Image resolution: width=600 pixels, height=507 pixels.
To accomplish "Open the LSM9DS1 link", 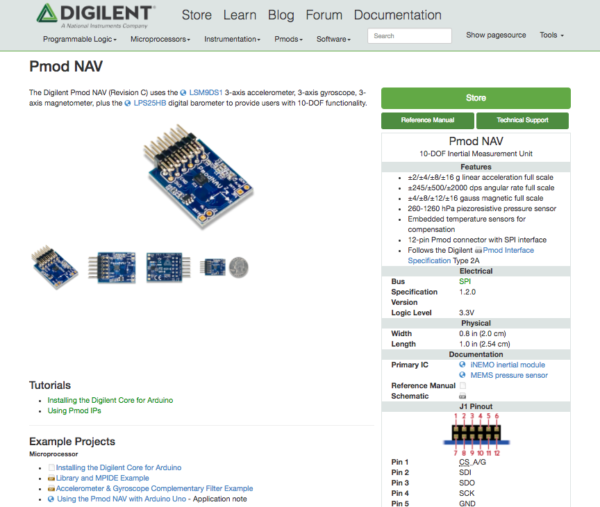I will 206,93.
